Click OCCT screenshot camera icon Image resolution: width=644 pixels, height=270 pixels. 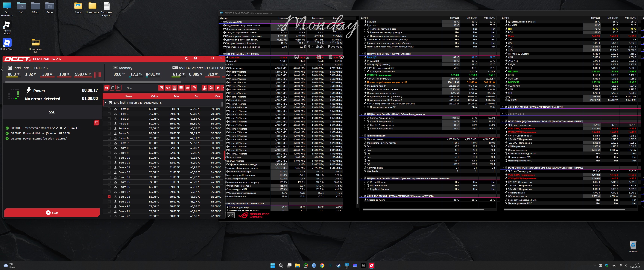click(x=195, y=58)
